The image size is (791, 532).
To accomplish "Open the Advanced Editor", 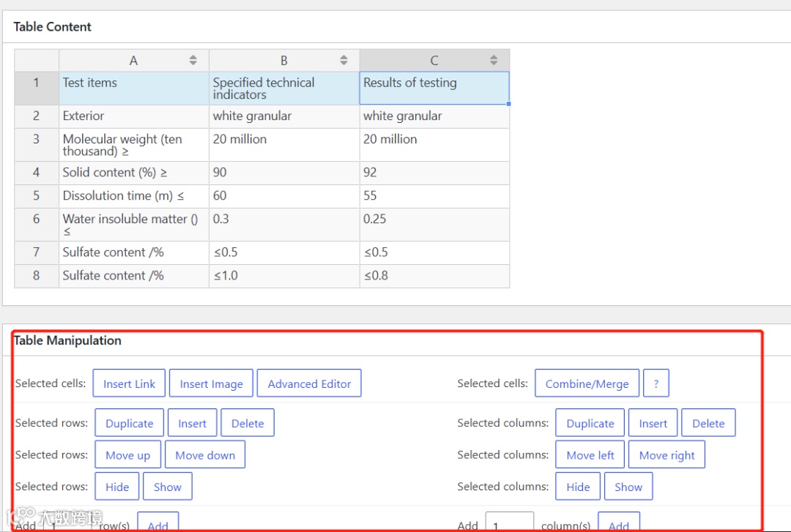I will pos(309,383).
